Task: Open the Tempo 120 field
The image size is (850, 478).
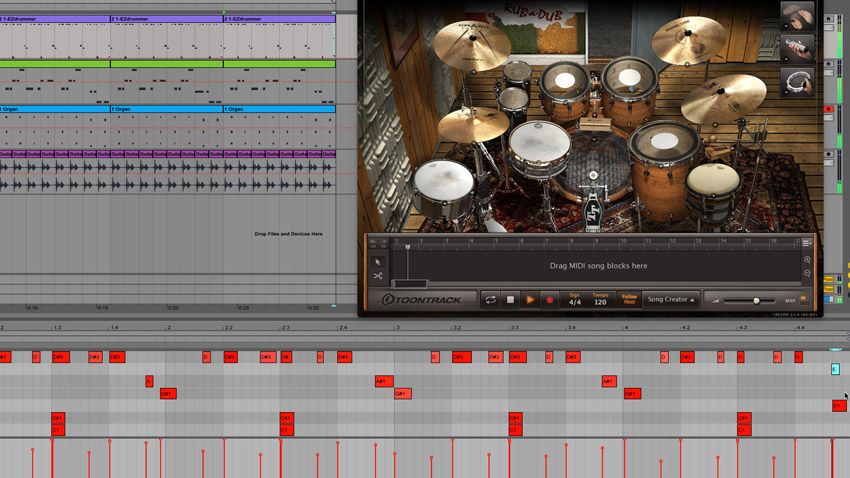Action: [601, 299]
